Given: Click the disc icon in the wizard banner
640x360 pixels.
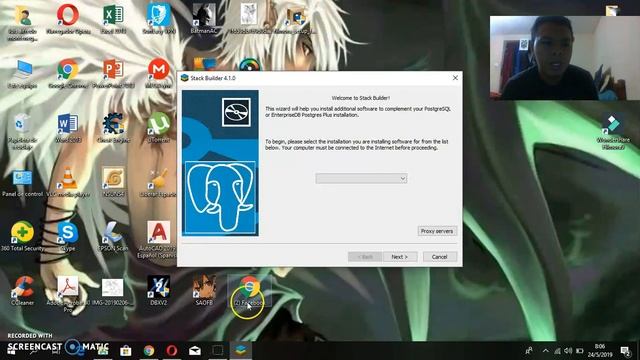Looking at the screenshot, I should tap(236, 112).
